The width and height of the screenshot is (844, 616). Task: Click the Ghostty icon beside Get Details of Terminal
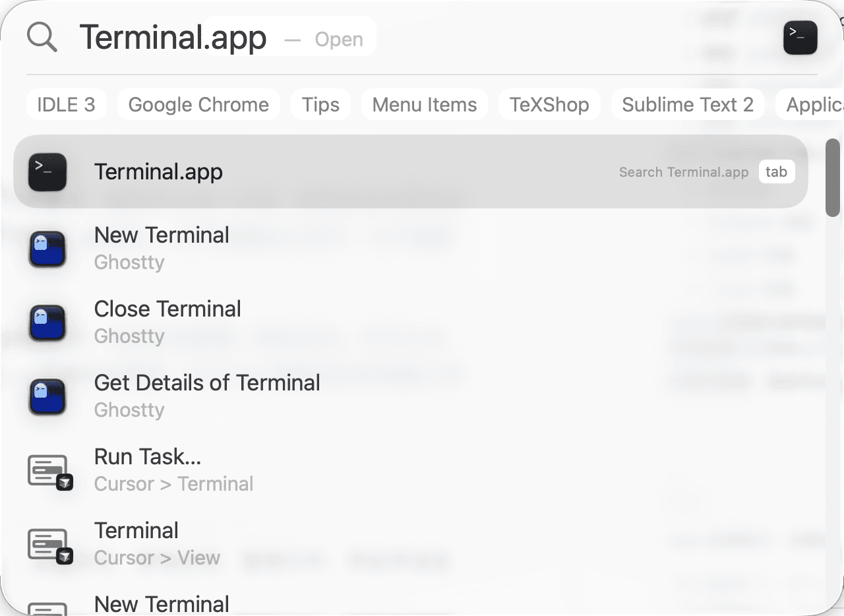click(x=47, y=396)
